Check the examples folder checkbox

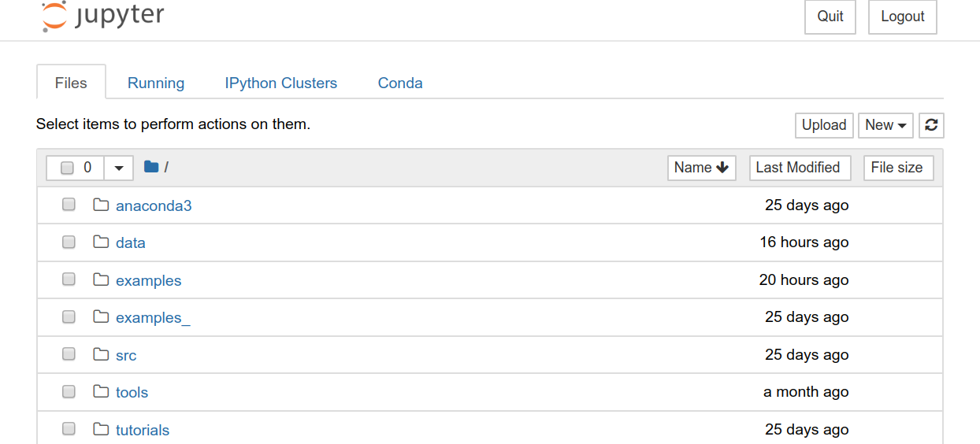[x=69, y=279]
